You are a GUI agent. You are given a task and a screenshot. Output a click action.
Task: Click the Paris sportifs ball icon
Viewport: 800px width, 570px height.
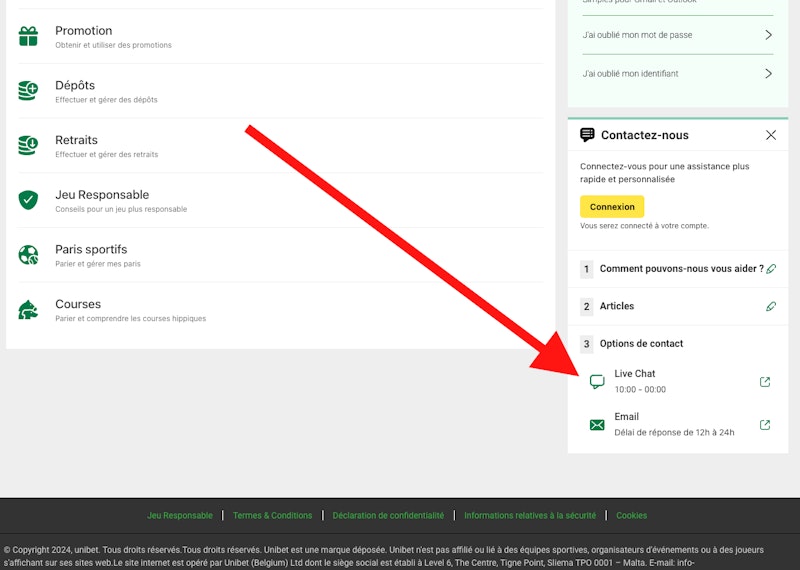tap(28, 255)
